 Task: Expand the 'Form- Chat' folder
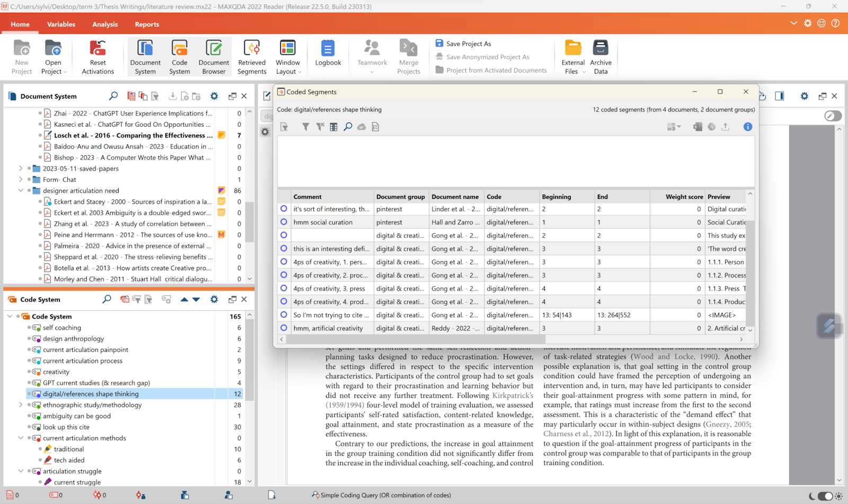click(x=21, y=180)
